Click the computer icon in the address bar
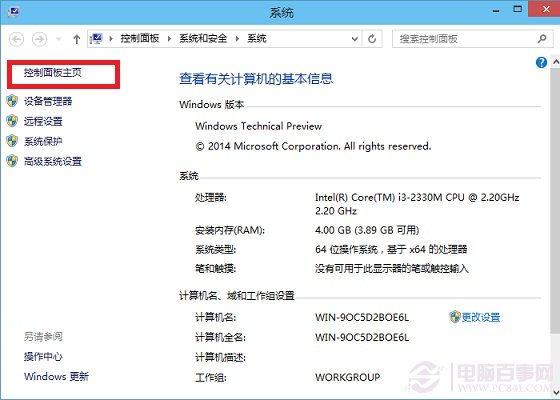 (x=96, y=39)
